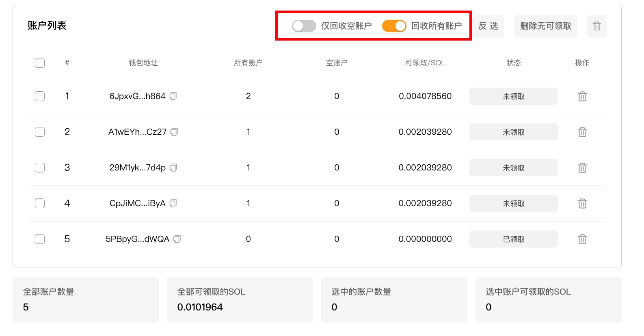644x336 pixels.
Task: Copy address CpJiMC...iByA
Action: (173, 204)
